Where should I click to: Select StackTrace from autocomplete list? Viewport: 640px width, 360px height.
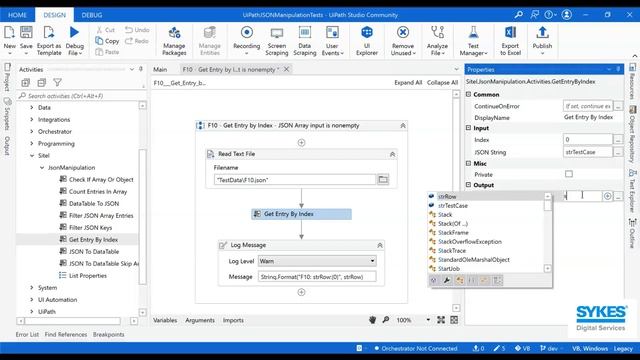pos(451,251)
